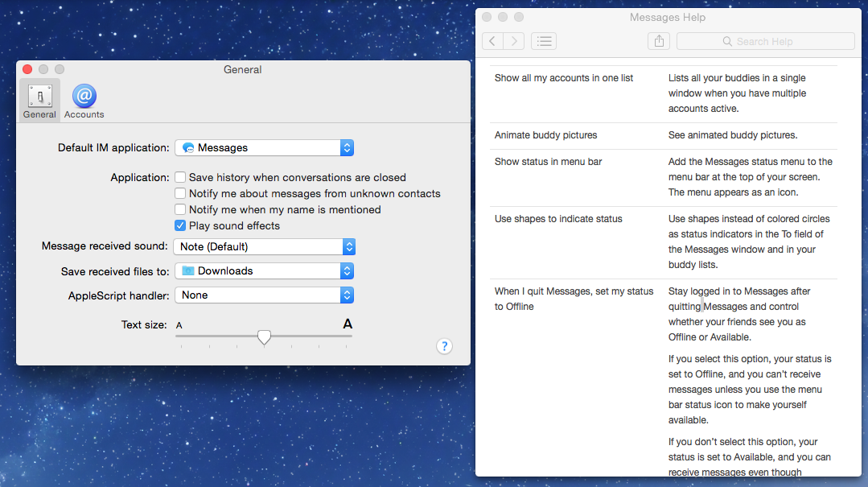Uncheck Play sound effects
The height and width of the screenshot is (487, 868).
[x=180, y=225]
